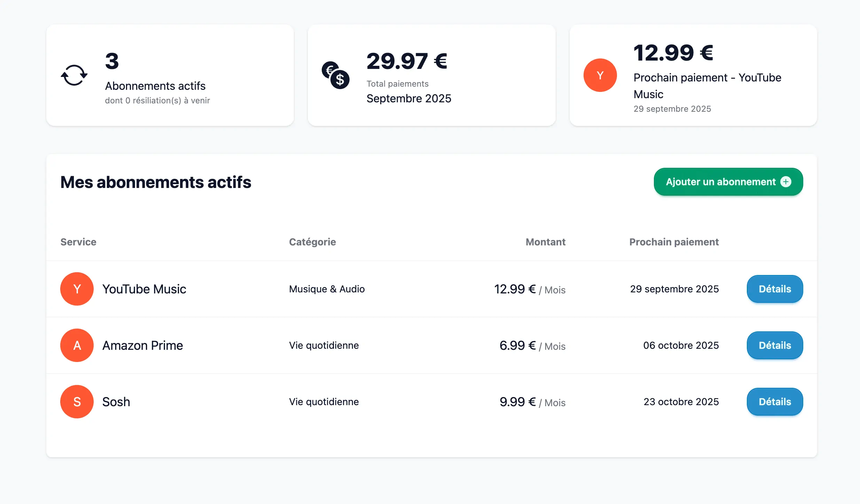Open Détails for YouTube Music

tap(775, 289)
